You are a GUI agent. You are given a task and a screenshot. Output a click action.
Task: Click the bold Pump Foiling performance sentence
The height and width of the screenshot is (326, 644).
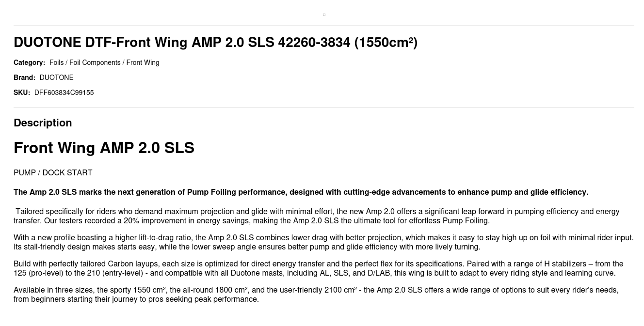pos(301,192)
